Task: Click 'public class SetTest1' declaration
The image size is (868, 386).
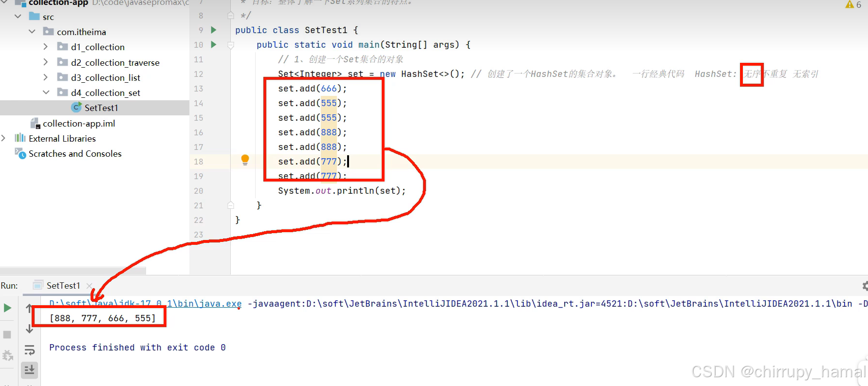Action: pos(291,30)
